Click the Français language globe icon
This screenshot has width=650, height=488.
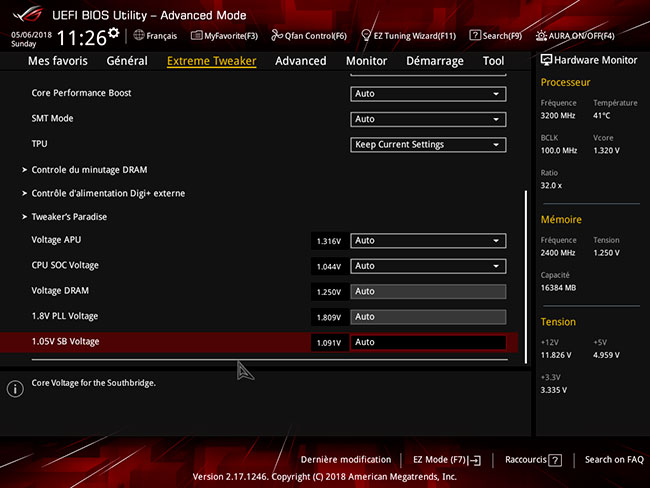(139, 35)
